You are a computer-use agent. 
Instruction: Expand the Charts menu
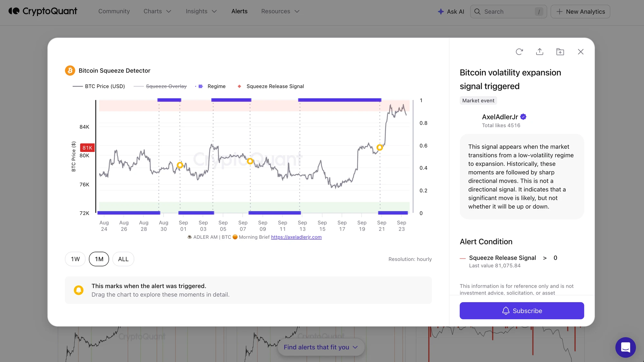point(157,11)
